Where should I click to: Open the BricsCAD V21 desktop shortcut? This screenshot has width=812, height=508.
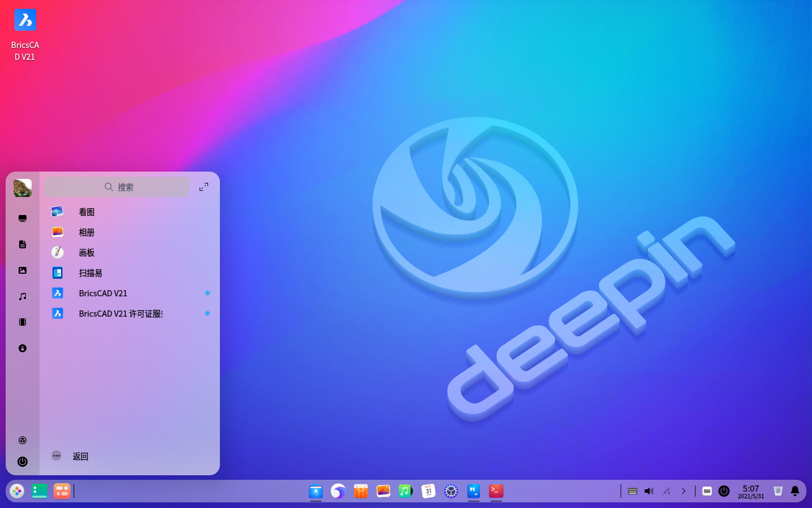point(25,35)
